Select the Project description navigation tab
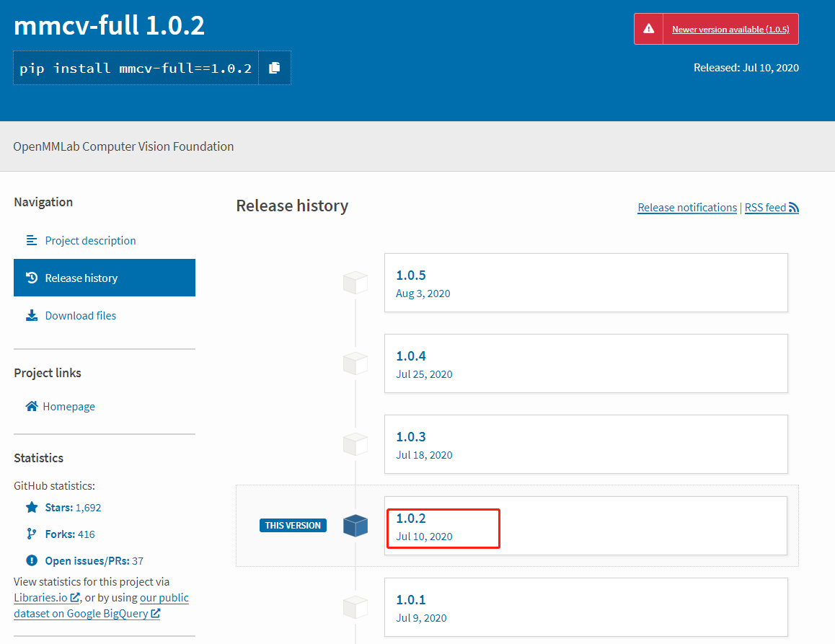835x644 pixels. [x=105, y=240]
